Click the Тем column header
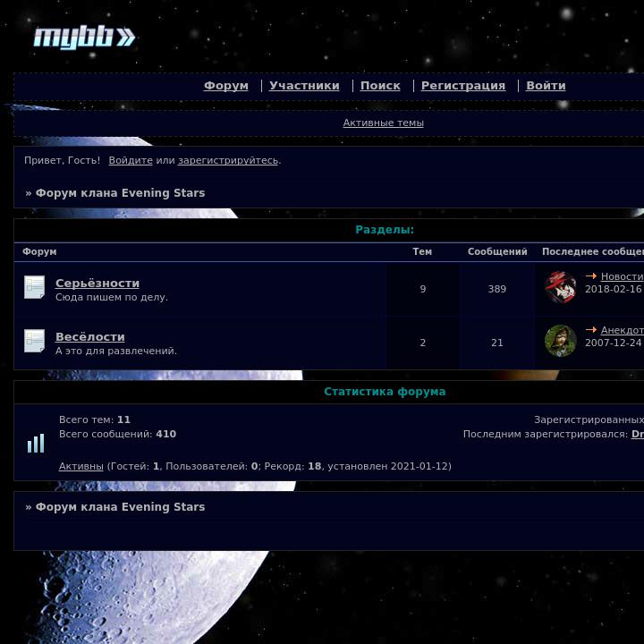The width and height of the screenshot is (644, 644). [422, 251]
